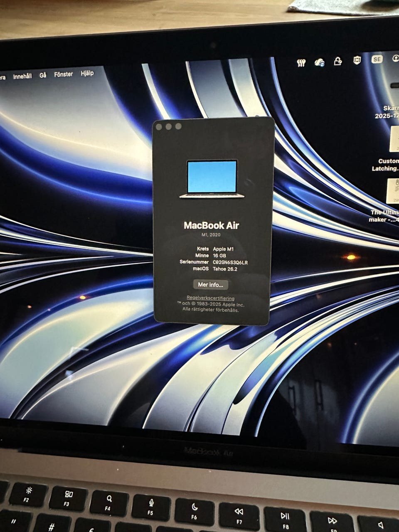Click the Tahoe 26.2 macOS version text
Screen dimensions: 399x532
point(225,269)
